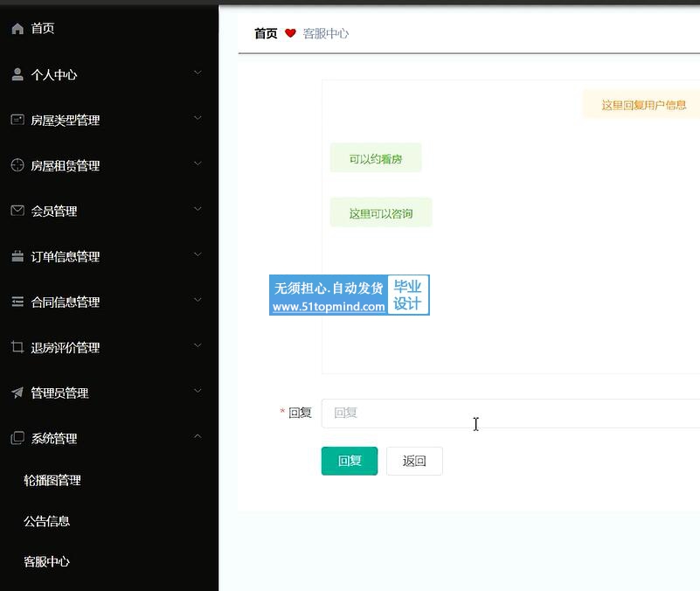Click the list icon beside 合同信息管理

point(17,302)
